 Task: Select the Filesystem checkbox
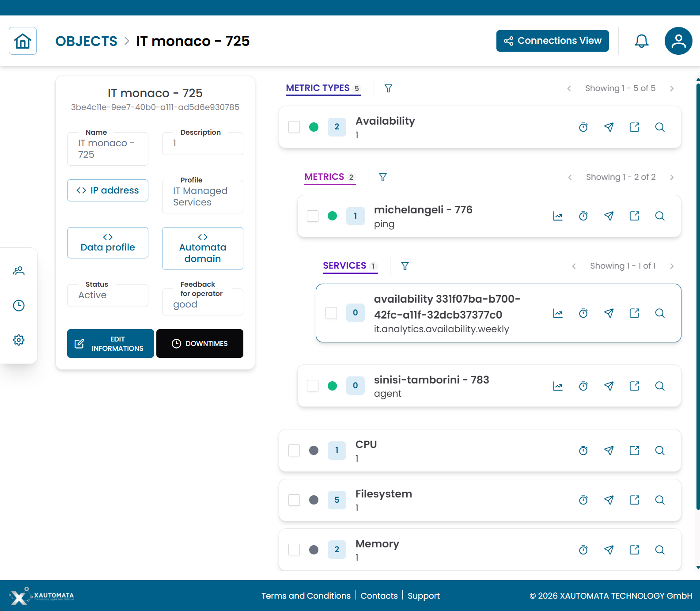294,500
